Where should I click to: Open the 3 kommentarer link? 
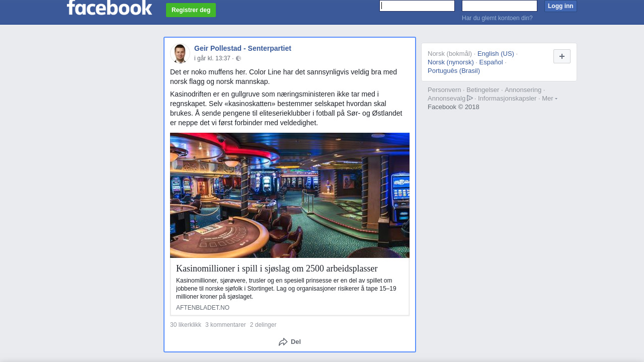pyautogui.click(x=225, y=325)
